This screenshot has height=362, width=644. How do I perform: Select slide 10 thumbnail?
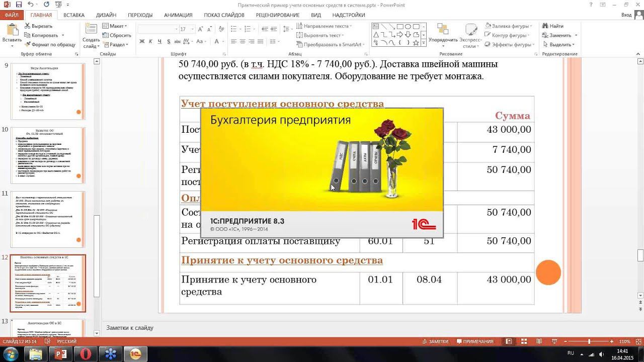tap(49, 155)
